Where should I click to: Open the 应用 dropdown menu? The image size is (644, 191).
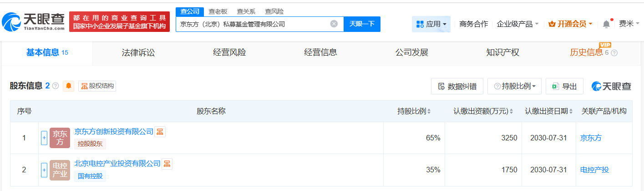(431, 24)
